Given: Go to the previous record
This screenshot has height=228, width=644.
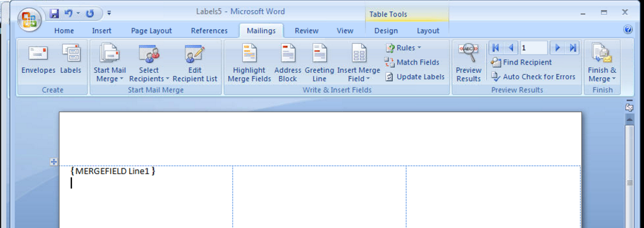Looking at the screenshot, I should [511, 47].
